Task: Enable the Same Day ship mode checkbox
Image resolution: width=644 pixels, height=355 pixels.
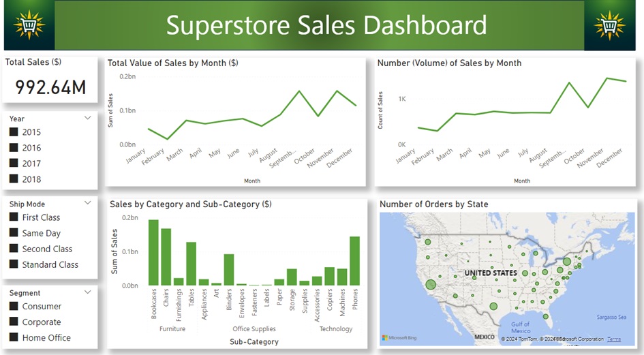Action: 14,233
